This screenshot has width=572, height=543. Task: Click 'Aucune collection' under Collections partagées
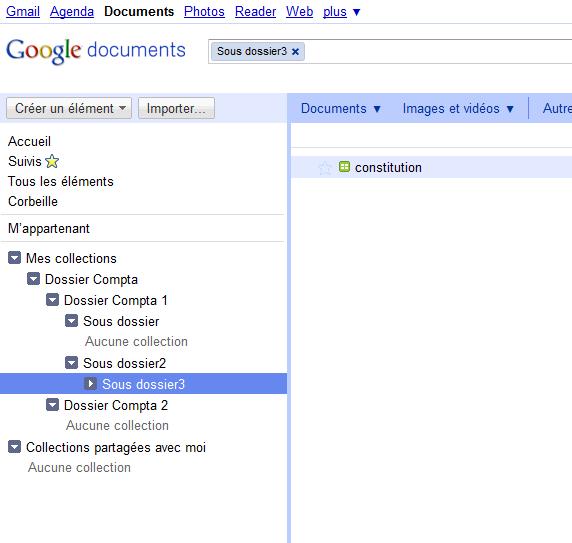pos(79,467)
